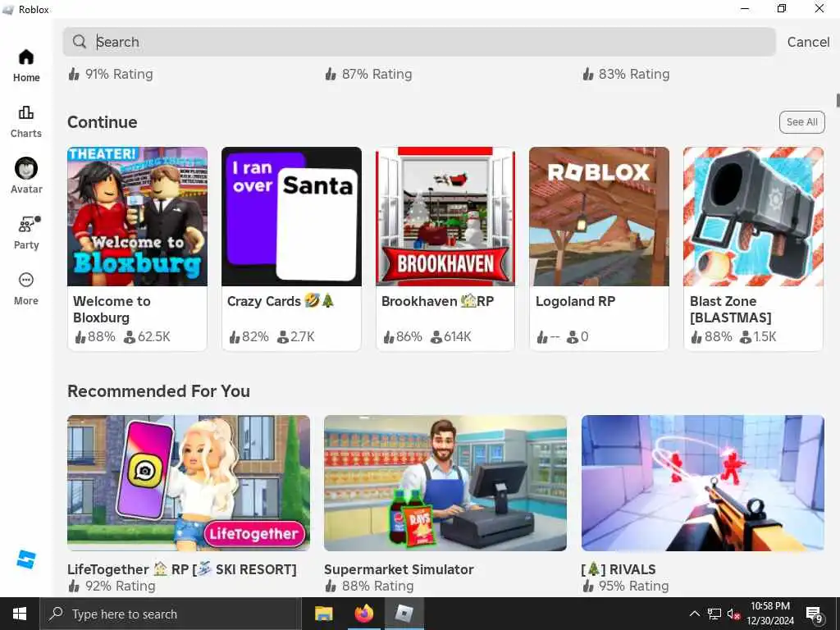Click Supermarket Simulator title text

[399, 569]
